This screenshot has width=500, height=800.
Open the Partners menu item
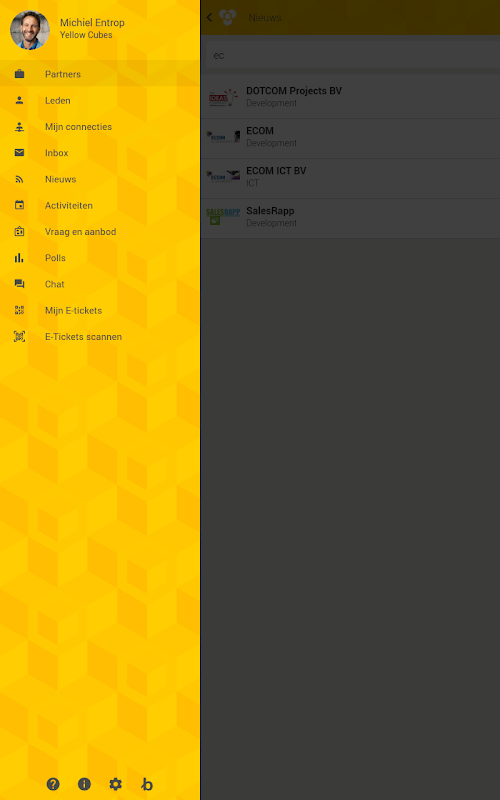pyautogui.click(x=100, y=74)
